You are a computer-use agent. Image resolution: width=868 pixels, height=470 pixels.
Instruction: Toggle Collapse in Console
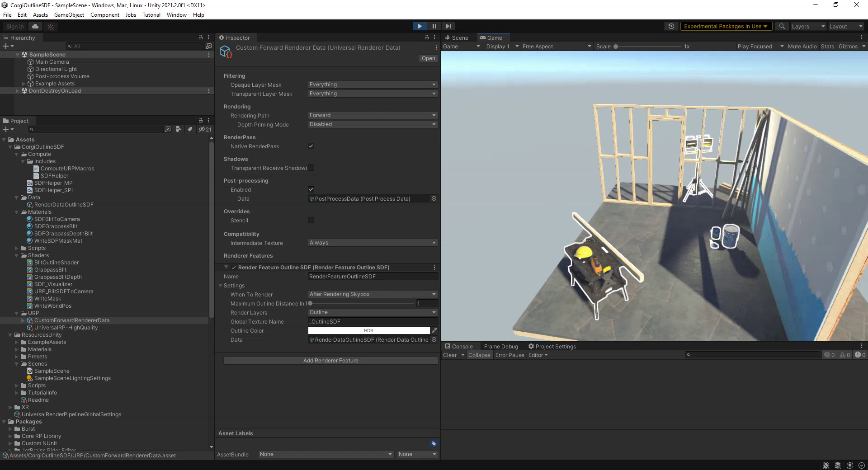(x=479, y=355)
